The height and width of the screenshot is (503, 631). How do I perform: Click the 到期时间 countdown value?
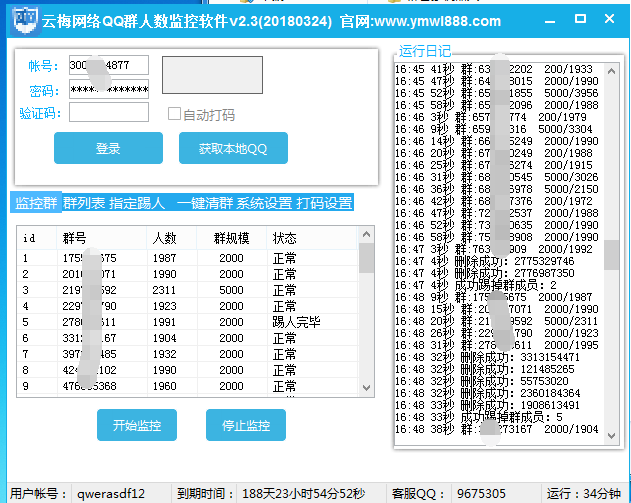(303, 494)
